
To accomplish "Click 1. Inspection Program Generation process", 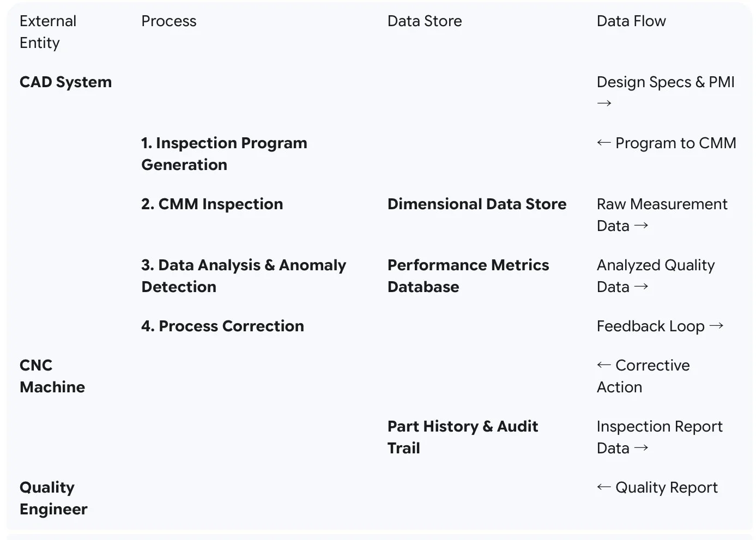I will [223, 154].
